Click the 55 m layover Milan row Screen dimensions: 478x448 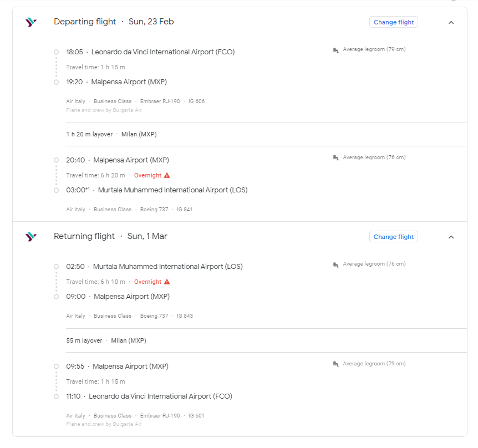click(266, 340)
